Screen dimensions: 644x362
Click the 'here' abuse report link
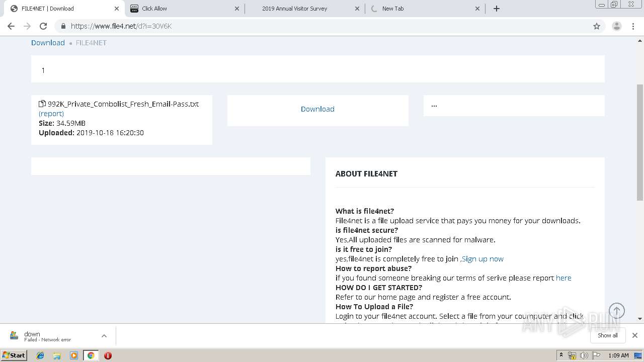click(563, 278)
